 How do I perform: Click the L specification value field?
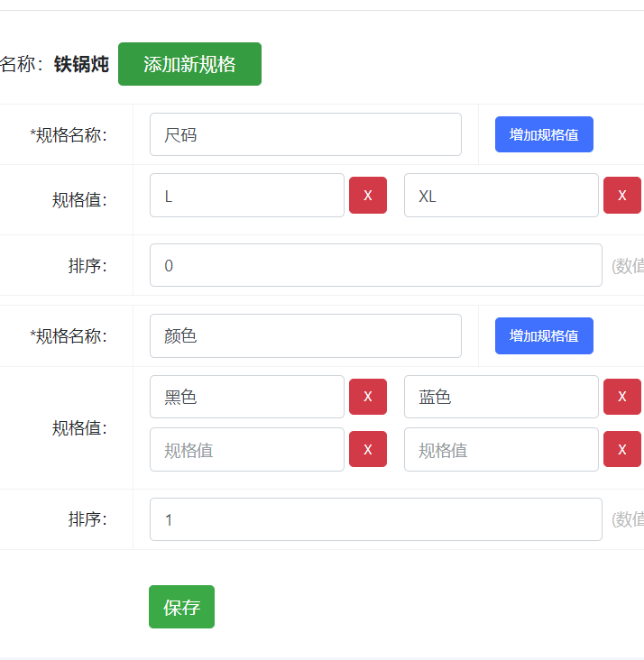pos(246,196)
